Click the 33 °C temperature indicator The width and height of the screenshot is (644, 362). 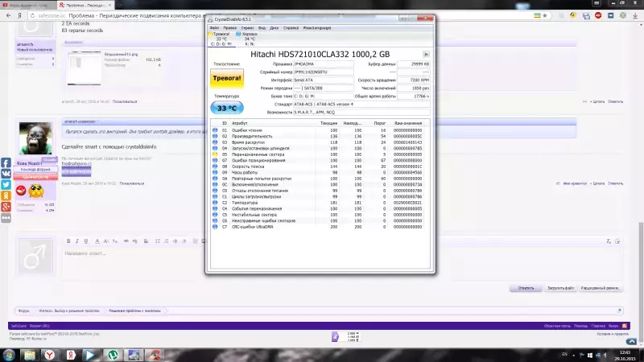227,108
